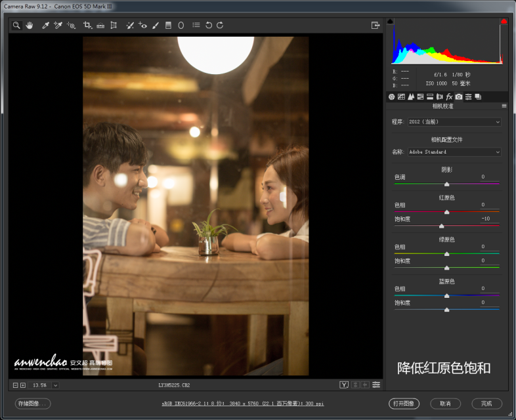
Task: Cycle before/after view with Y icon
Action: (x=344, y=385)
